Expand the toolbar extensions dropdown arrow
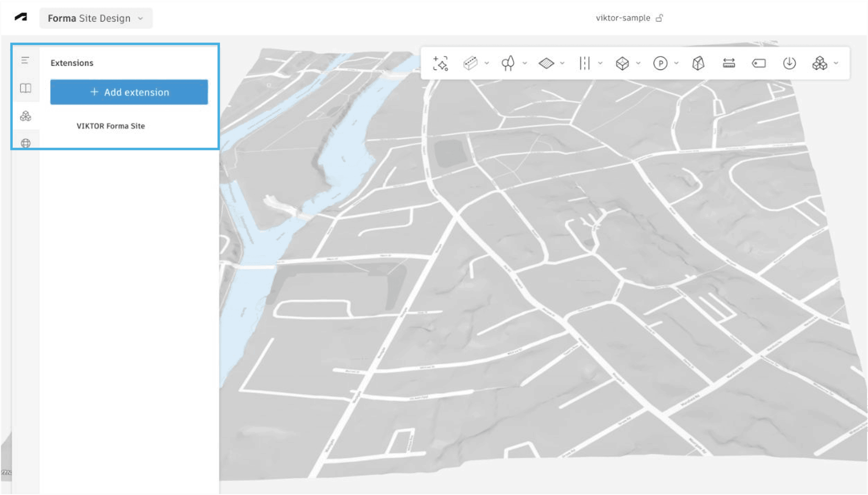The width and height of the screenshot is (868, 495). pyautogui.click(x=836, y=63)
